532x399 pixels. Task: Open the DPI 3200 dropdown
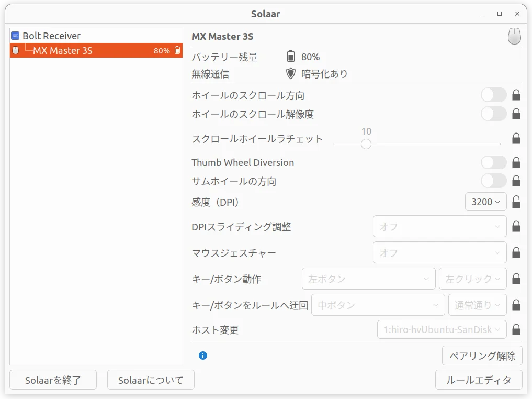click(x=486, y=202)
